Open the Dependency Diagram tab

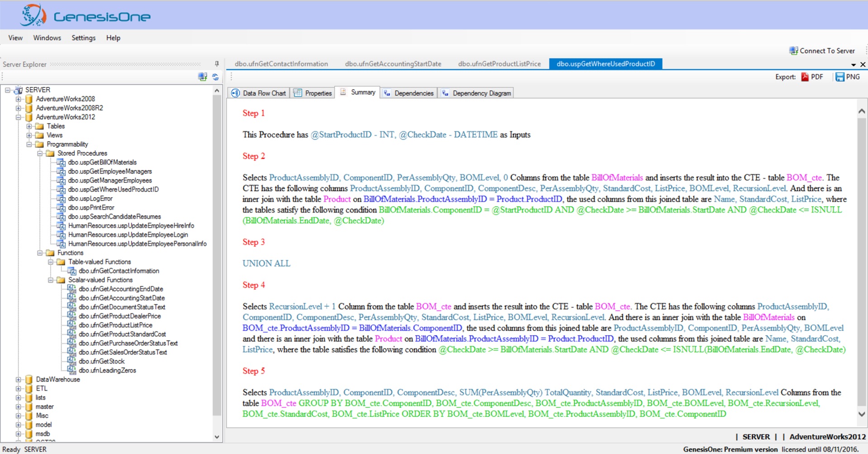pyautogui.click(x=476, y=93)
